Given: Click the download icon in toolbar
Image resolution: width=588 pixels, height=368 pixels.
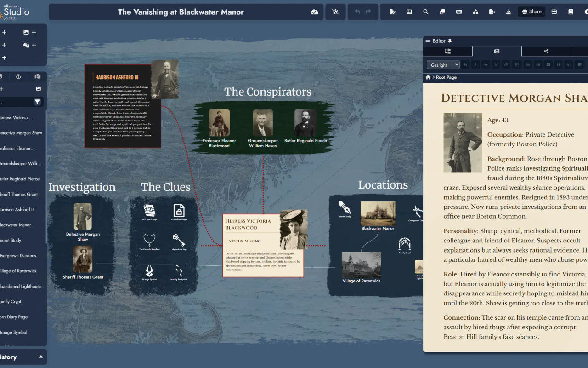Looking at the screenshot, I should tap(509, 12).
